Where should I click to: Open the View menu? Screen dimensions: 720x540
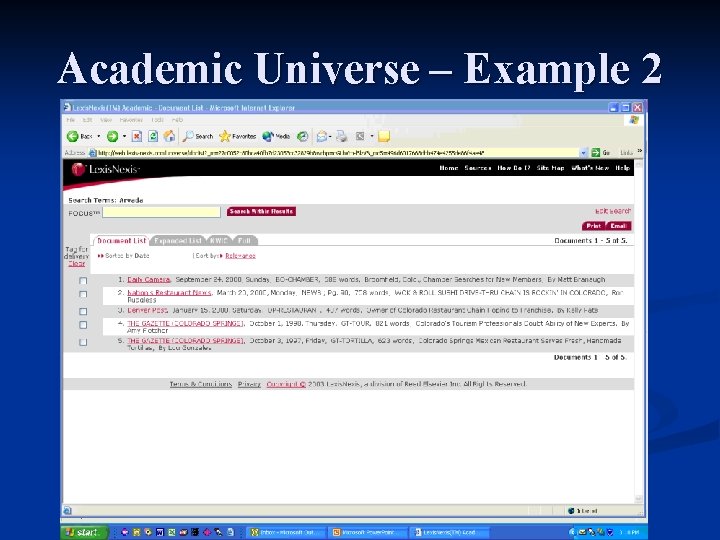(106, 120)
